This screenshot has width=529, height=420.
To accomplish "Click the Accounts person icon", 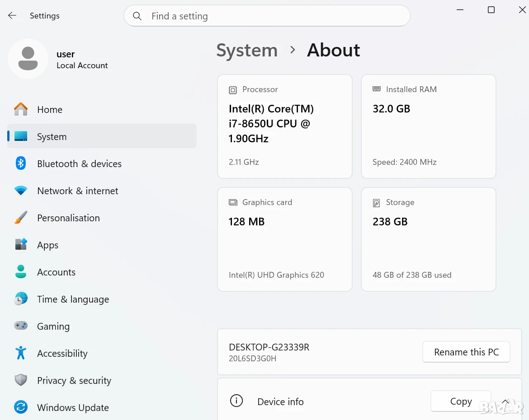I will (x=21, y=272).
